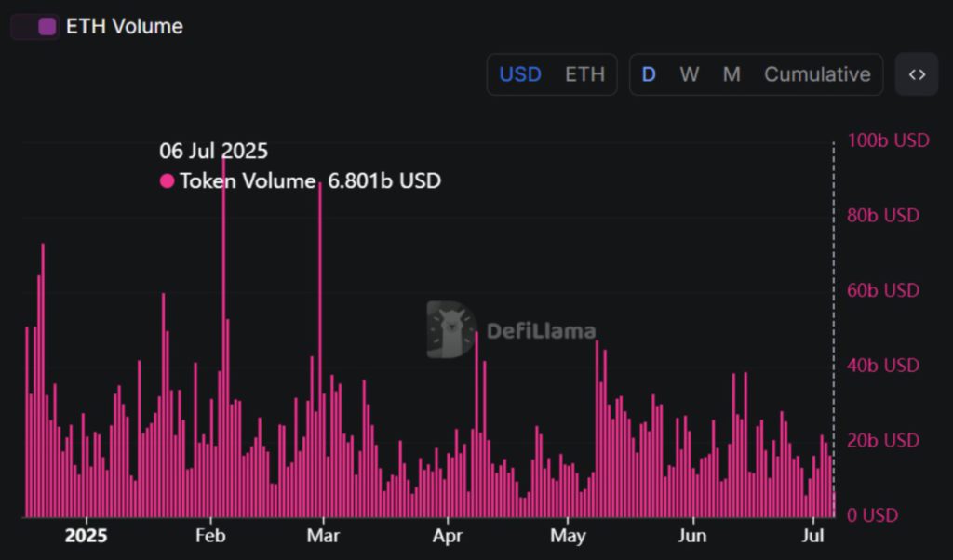Screen dimensions: 953x560
Task: Open the embed code icon button
Action: coord(917,74)
